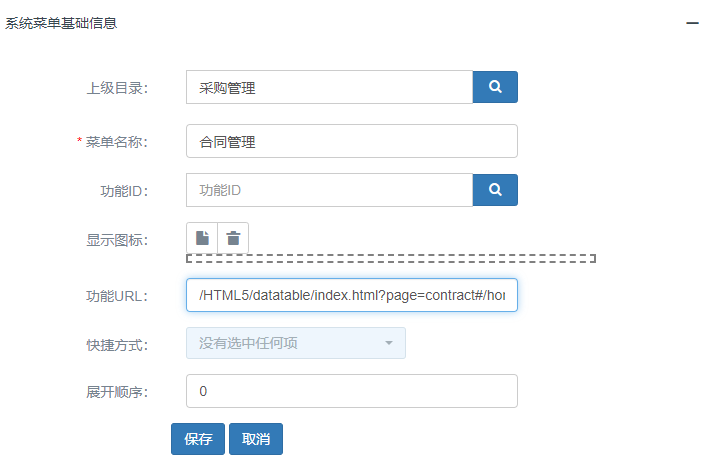Viewport: 710px width, 475px height.
Task: Click the 系统菜单基础信息 panel title
Action: 61,23
